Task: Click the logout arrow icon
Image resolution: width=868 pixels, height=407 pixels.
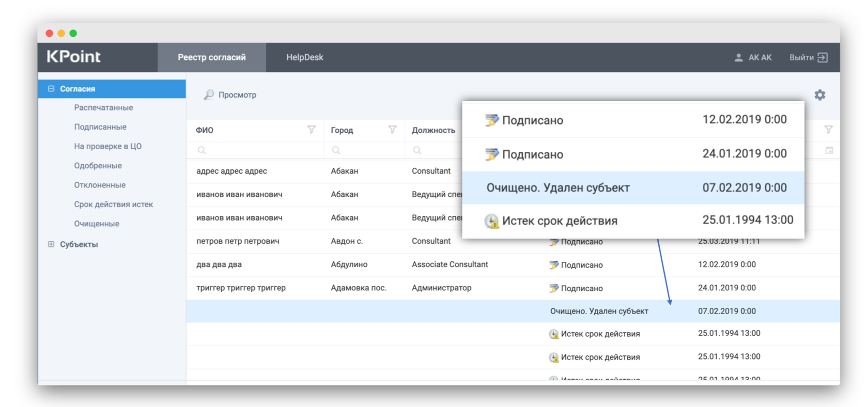Action: (x=823, y=57)
